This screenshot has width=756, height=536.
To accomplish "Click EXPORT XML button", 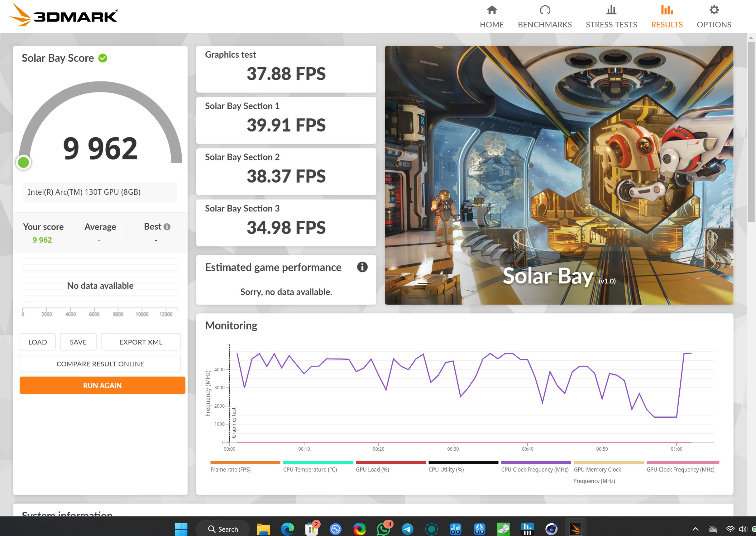I will pos(141,342).
